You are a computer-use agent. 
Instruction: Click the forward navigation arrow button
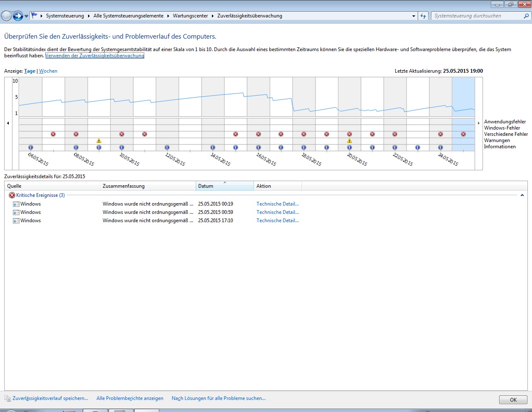click(x=18, y=16)
